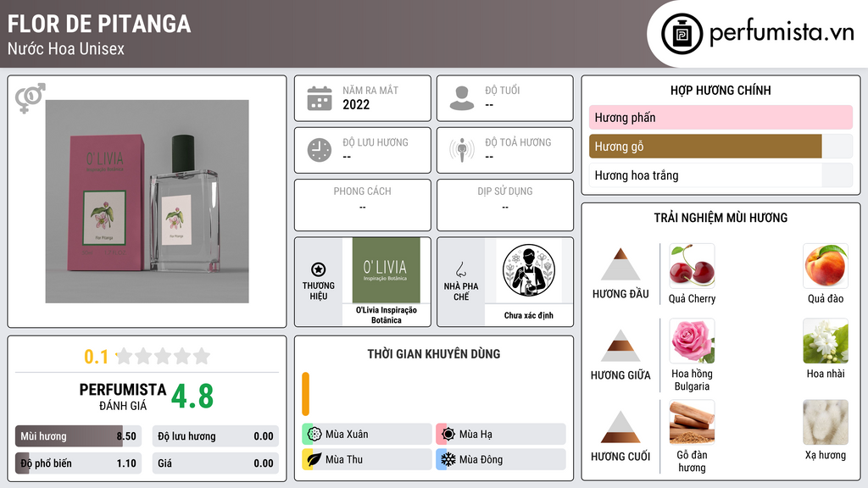868x488 pixels.
Task: Click the Mùa Hạ sun icon
Action: [x=448, y=435]
